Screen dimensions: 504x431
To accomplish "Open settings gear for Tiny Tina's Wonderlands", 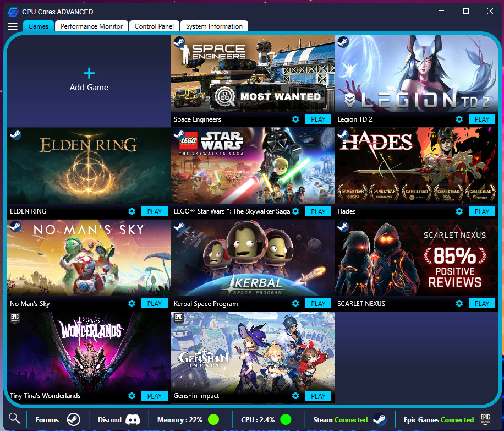I will click(x=132, y=396).
